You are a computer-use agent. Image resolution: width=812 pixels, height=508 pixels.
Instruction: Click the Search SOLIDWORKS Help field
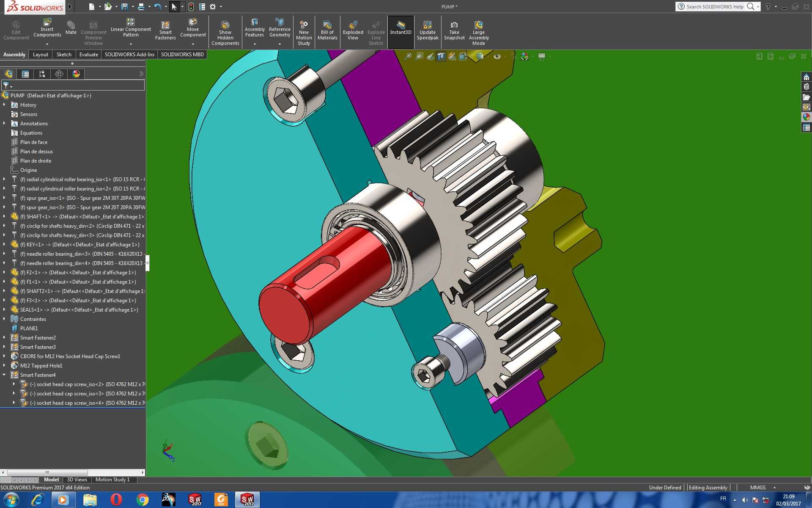click(715, 7)
